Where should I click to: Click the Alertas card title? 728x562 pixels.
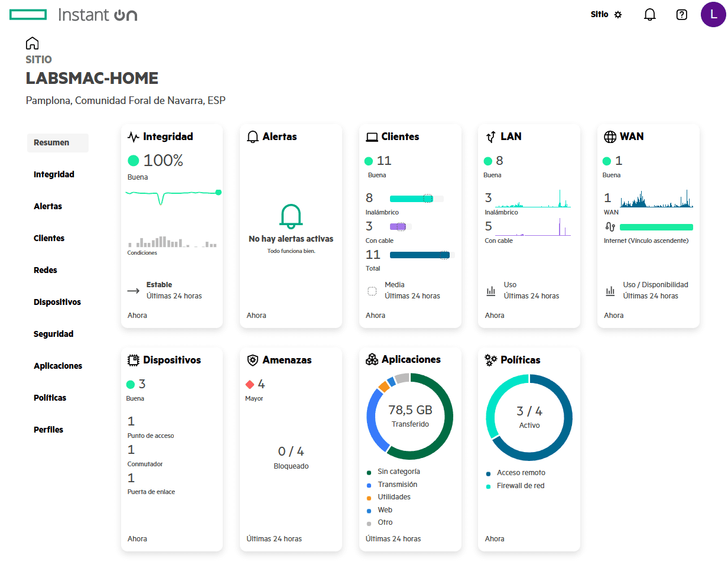tap(279, 137)
